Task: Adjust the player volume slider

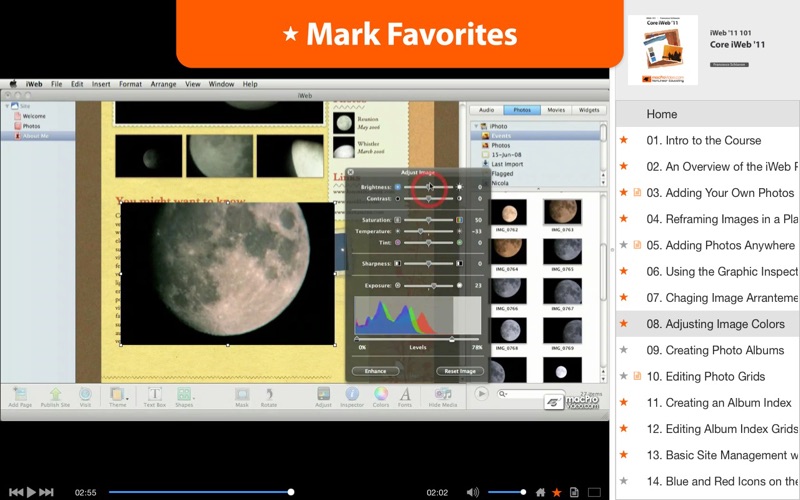Action: [x=507, y=492]
